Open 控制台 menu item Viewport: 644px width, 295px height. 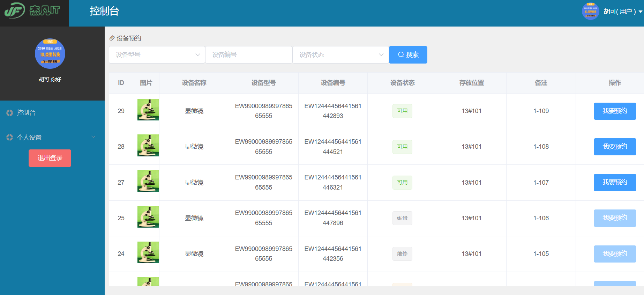(x=52, y=113)
